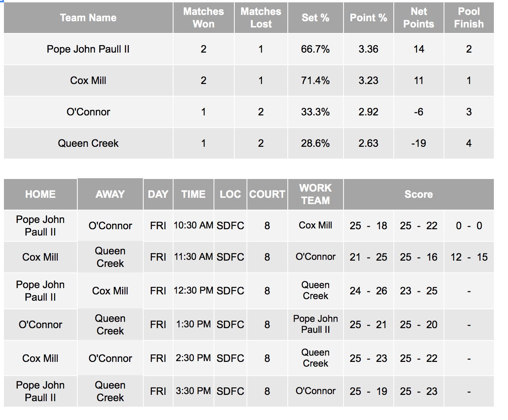508x420 pixels.
Task: Select the 11:30 AM match time cell
Action: (193, 257)
